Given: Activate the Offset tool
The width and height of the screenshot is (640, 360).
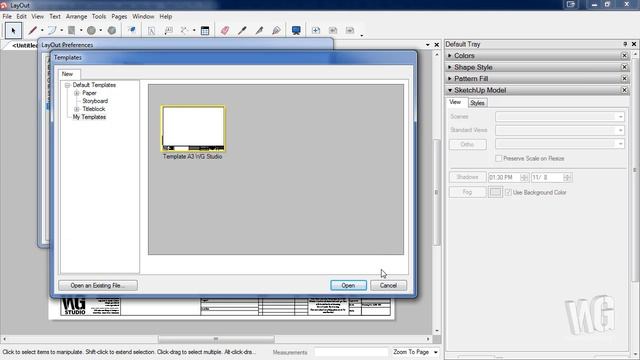Looking at the screenshot, I should (132, 31).
